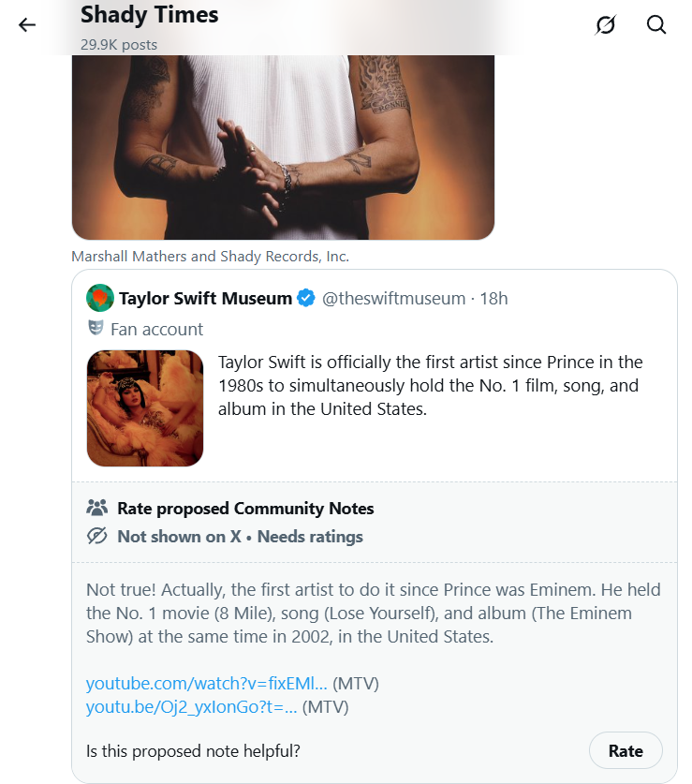Screen dimensions: 692x784
Task: Click the crossed-out eye icon
Action: tap(96, 537)
